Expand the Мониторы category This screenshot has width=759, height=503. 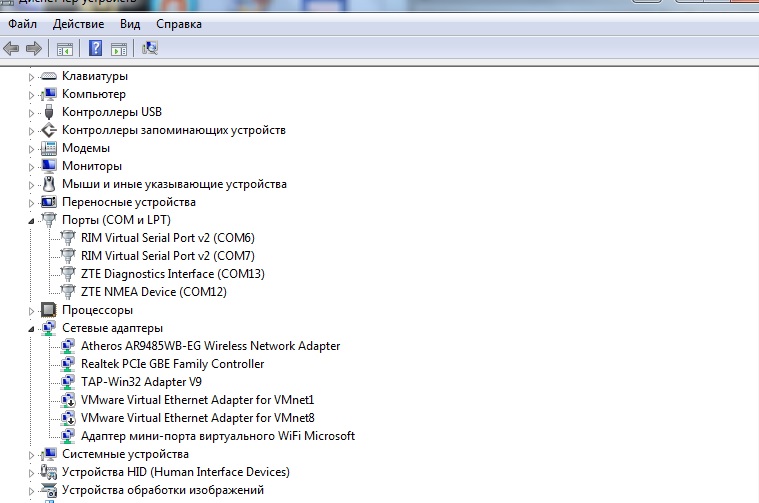click(x=32, y=166)
